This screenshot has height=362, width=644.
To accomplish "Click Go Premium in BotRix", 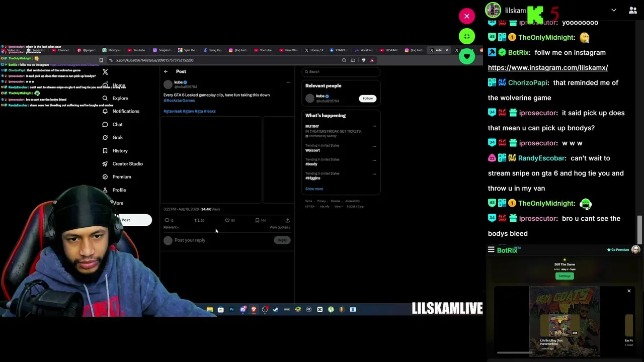I will (x=618, y=250).
